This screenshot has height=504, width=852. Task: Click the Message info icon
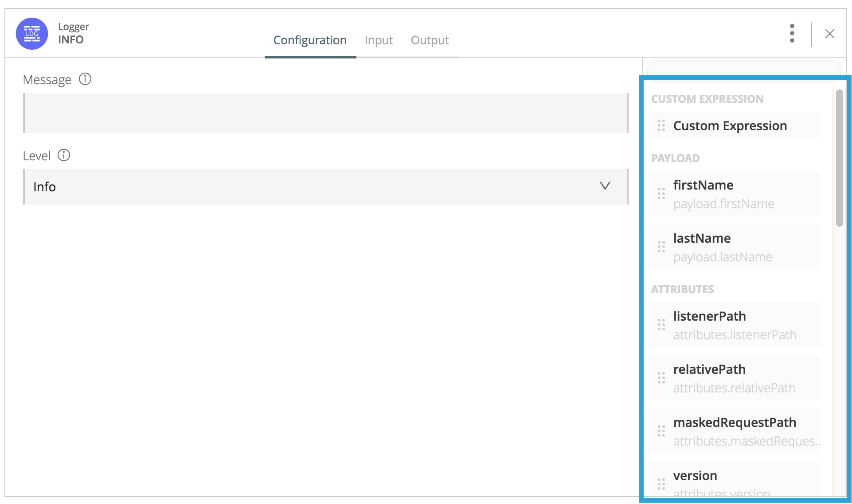pos(85,79)
